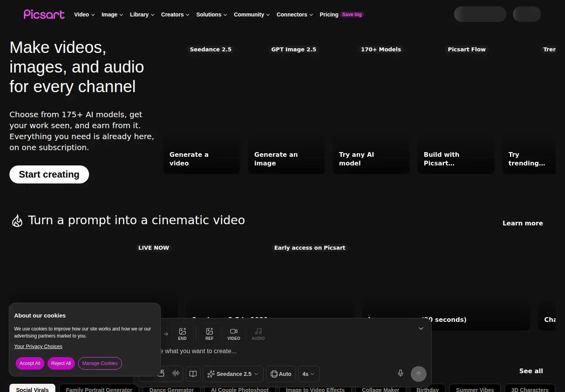
Task: Click the microphone voice input icon
Action: (x=401, y=373)
